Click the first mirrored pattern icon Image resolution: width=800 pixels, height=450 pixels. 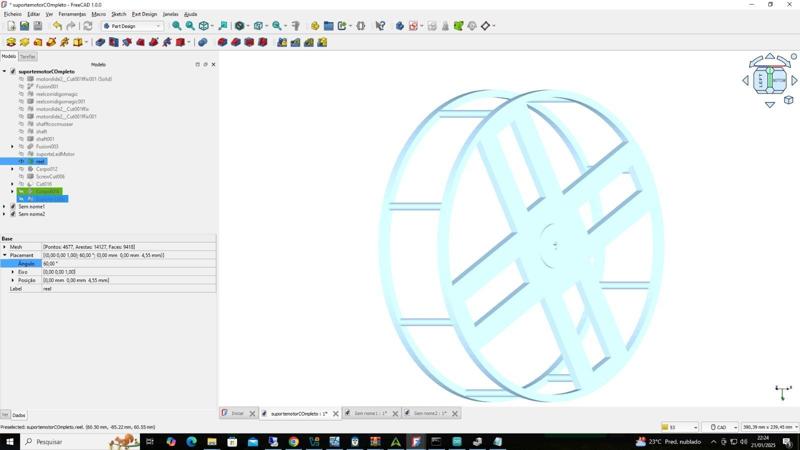click(x=282, y=42)
